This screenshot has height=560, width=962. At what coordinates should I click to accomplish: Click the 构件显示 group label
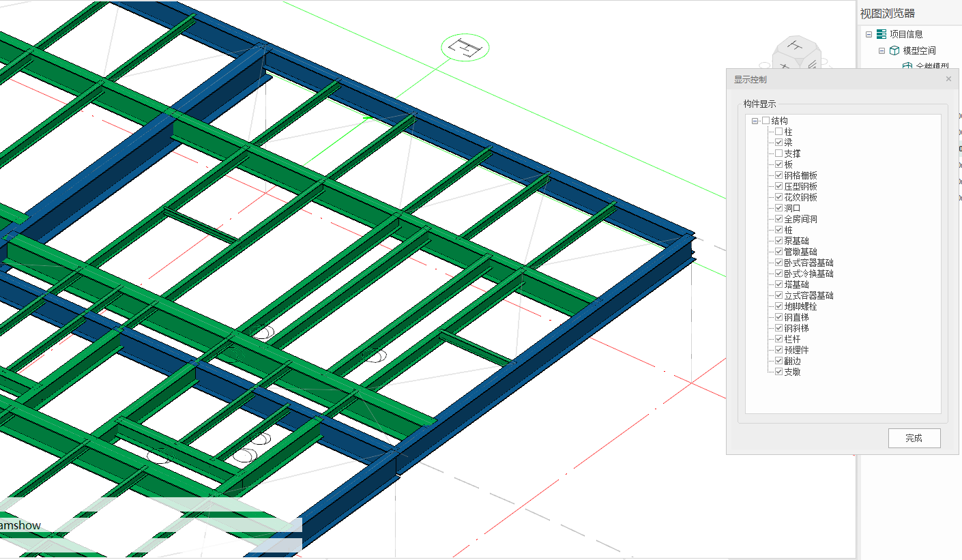759,104
